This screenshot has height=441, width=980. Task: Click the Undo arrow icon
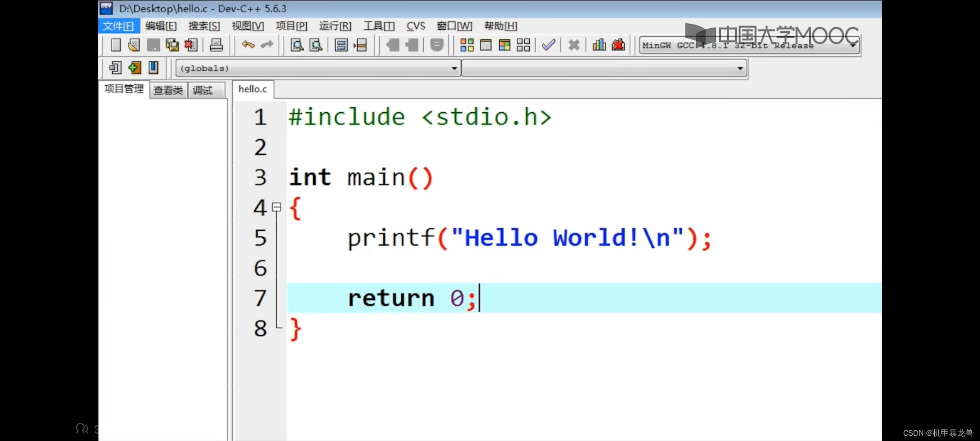(x=248, y=45)
